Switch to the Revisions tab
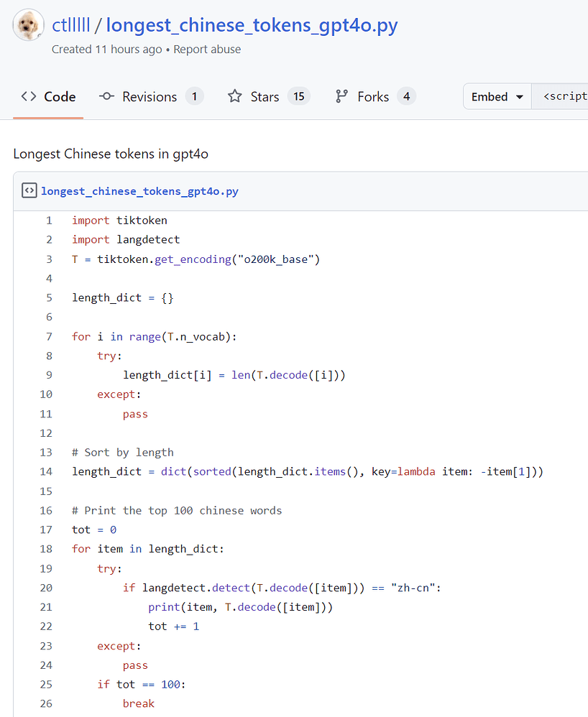 coord(151,97)
